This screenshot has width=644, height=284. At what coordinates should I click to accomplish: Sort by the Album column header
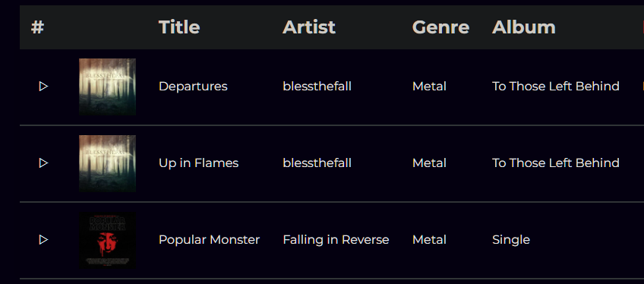pyautogui.click(x=524, y=27)
